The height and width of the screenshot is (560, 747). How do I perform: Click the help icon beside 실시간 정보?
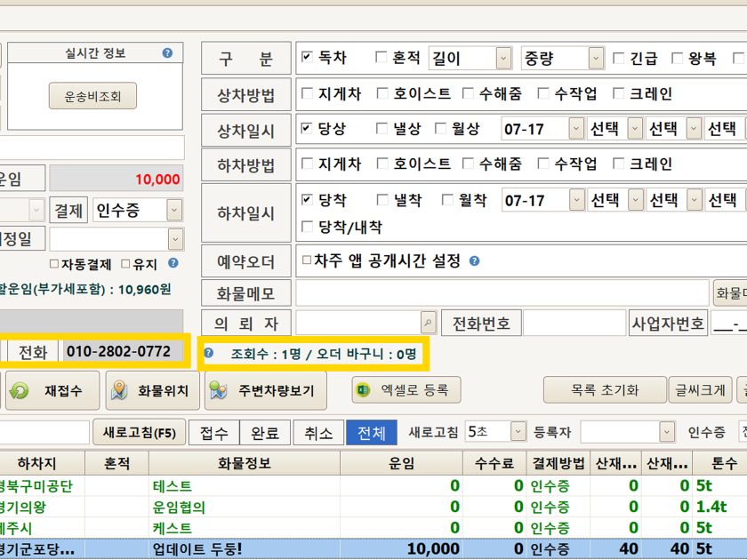[x=167, y=53]
